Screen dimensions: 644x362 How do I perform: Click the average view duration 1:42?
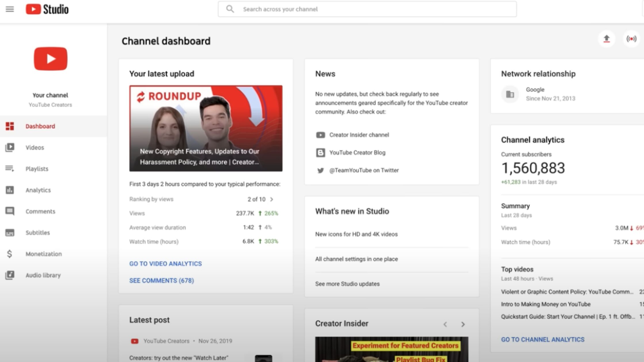248,227
